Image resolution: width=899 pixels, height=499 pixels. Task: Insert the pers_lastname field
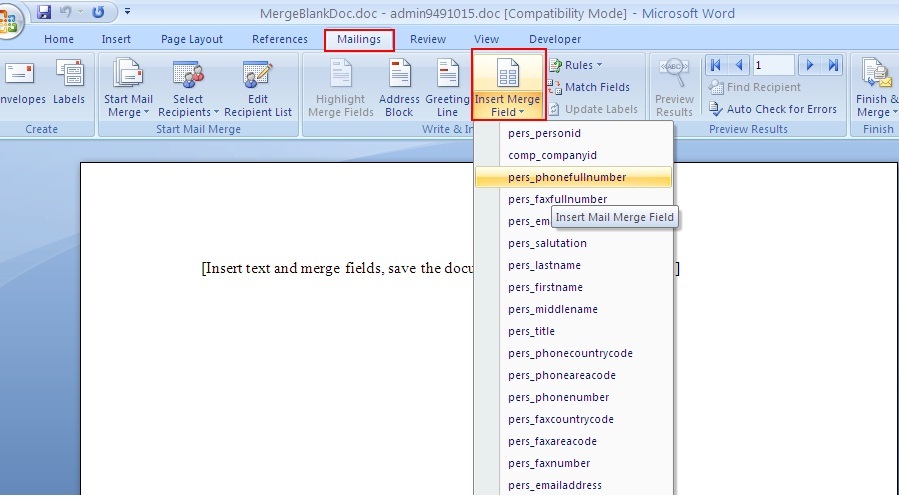point(573,265)
